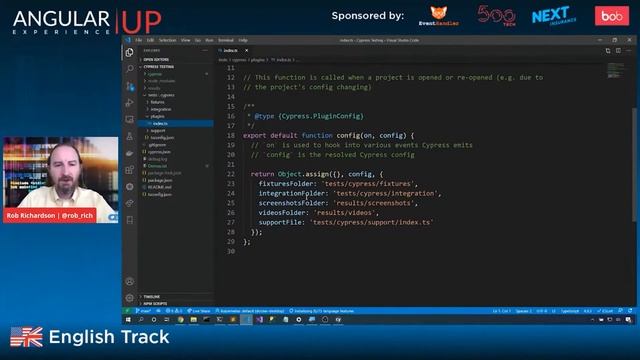
Task: Open the Testing flask view
Action: click(x=130, y=136)
